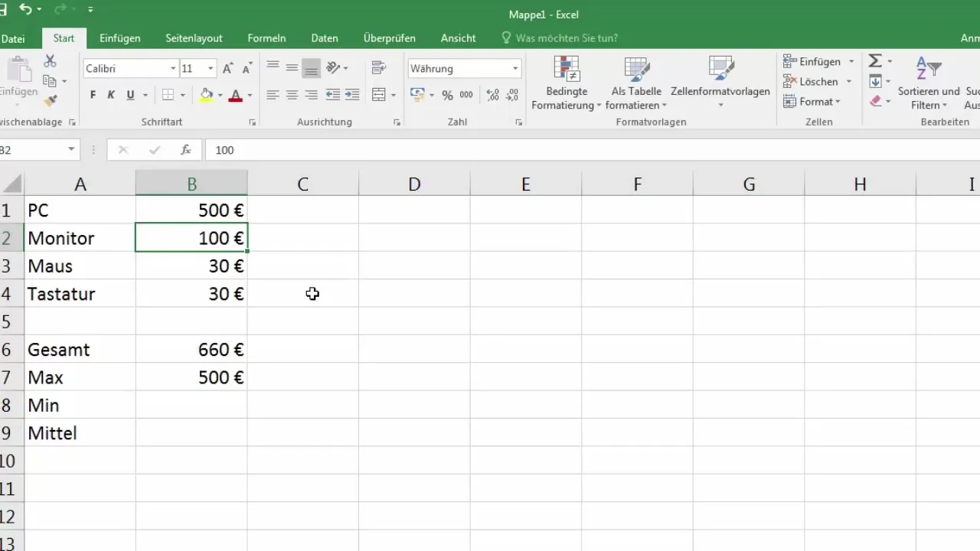Undo the last action
This screenshot has width=980, height=551.
[x=26, y=9]
